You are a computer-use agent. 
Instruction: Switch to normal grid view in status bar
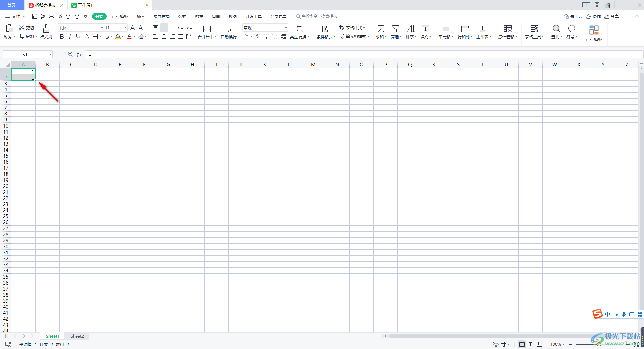[x=522, y=344]
